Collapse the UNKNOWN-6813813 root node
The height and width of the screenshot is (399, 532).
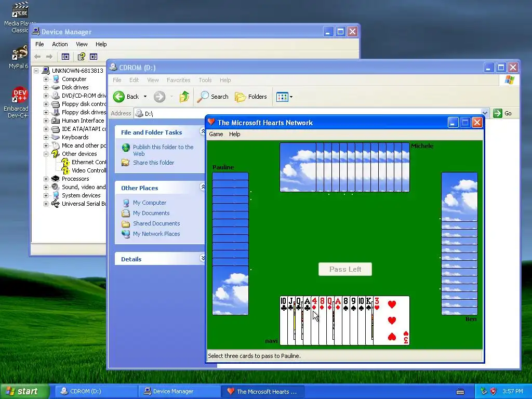pyautogui.click(x=36, y=71)
